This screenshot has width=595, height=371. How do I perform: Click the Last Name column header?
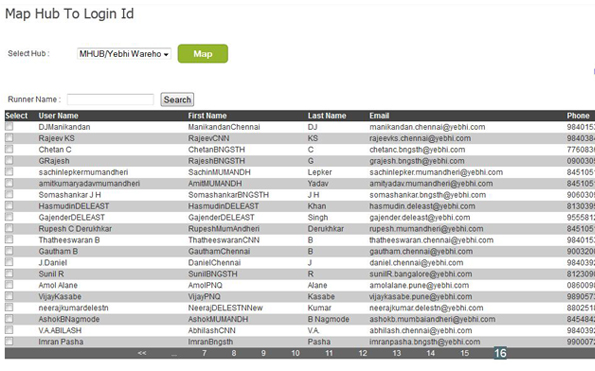click(x=327, y=116)
